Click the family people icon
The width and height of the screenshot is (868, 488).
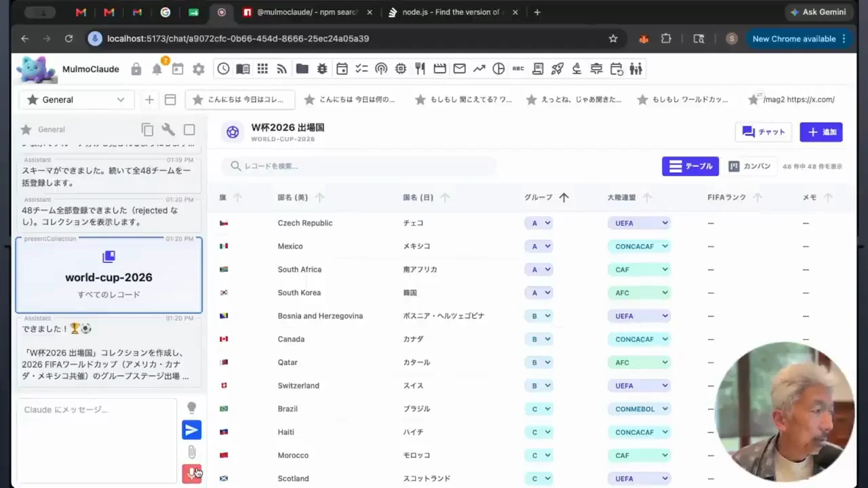pos(635,68)
